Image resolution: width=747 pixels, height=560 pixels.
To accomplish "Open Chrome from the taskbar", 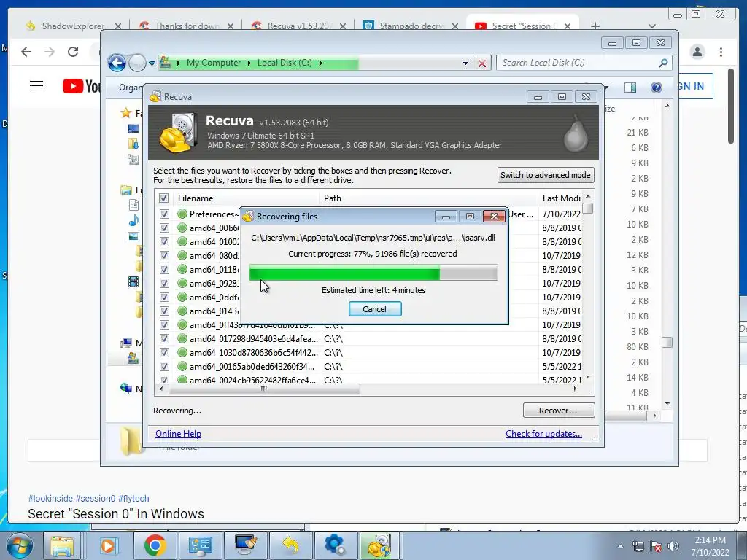I will 155,545.
